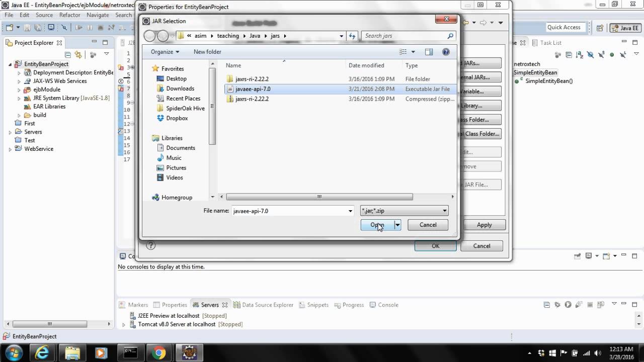Open the Open button's dropdown arrow
Screen dimensions: 644x362
pyautogui.click(x=397, y=225)
